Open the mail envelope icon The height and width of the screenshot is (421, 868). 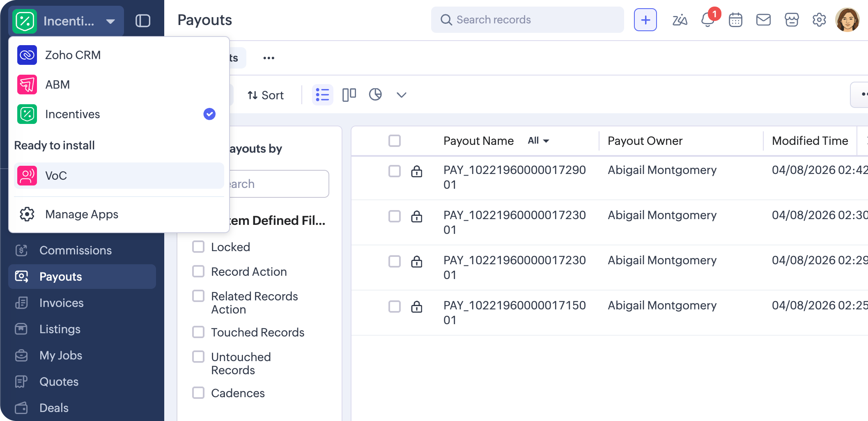(763, 20)
